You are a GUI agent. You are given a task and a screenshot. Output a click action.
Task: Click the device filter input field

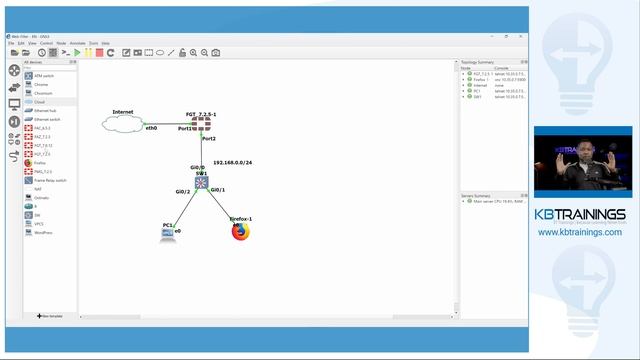coord(50,68)
